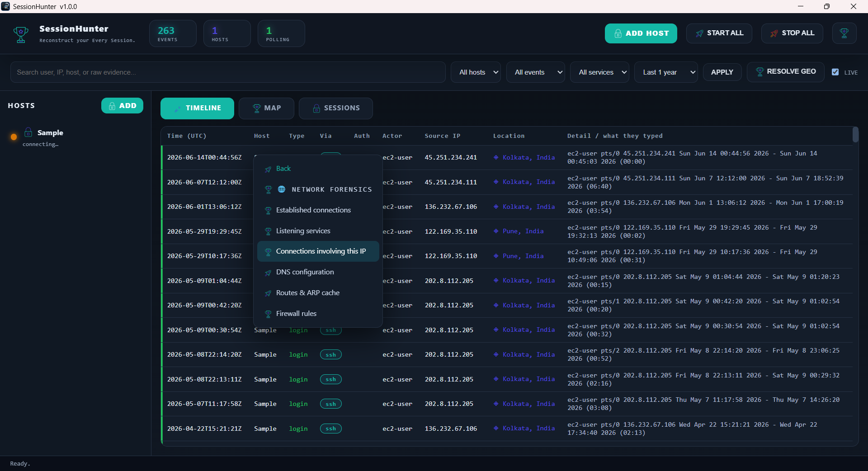Click the APPLY filter button
The height and width of the screenshot is (471, 868).
[x=722, y=72]
